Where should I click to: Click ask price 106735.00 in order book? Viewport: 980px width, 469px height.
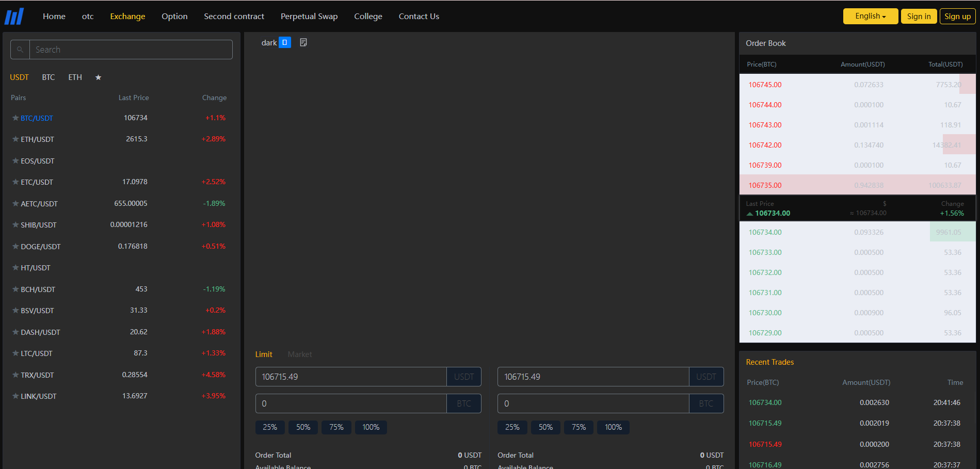click(x=765, y=185)
